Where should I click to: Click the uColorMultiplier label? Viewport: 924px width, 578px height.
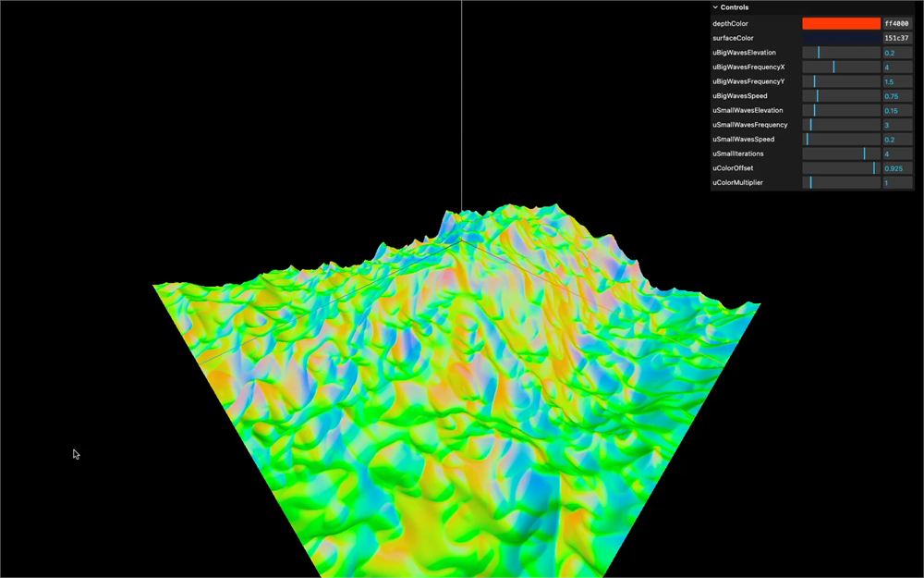coord(737,183)
